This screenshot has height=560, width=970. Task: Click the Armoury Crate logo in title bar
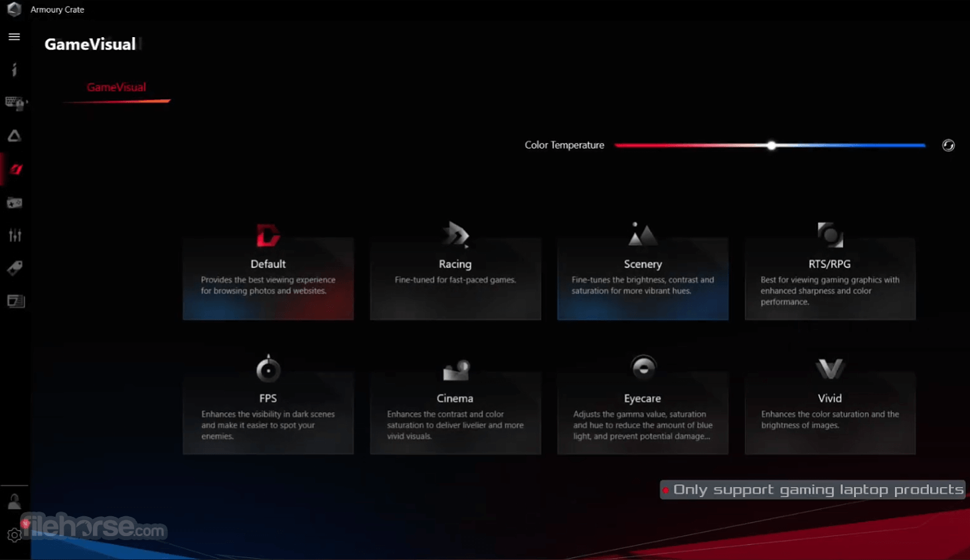(14, 9)
